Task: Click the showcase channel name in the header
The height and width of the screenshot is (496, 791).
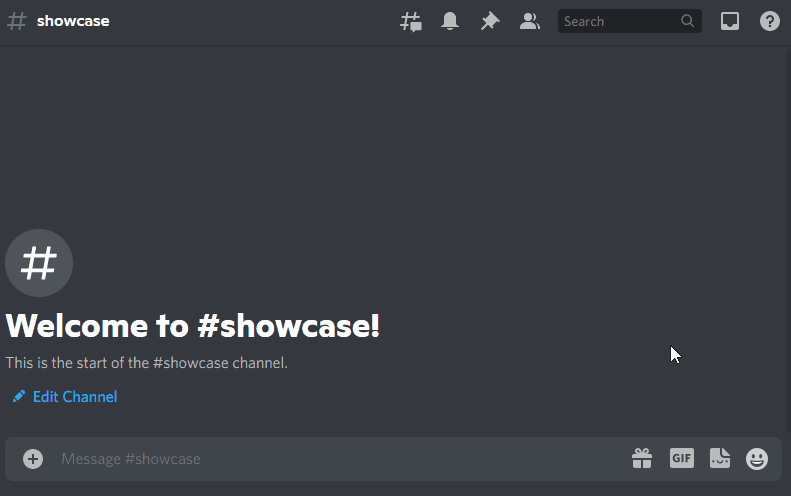Action: coord(73,21)
